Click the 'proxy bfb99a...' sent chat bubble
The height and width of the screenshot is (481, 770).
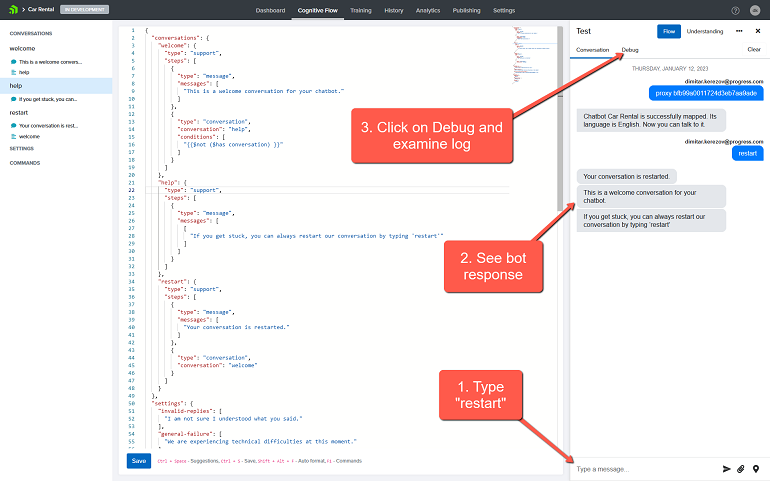point(706,93)
